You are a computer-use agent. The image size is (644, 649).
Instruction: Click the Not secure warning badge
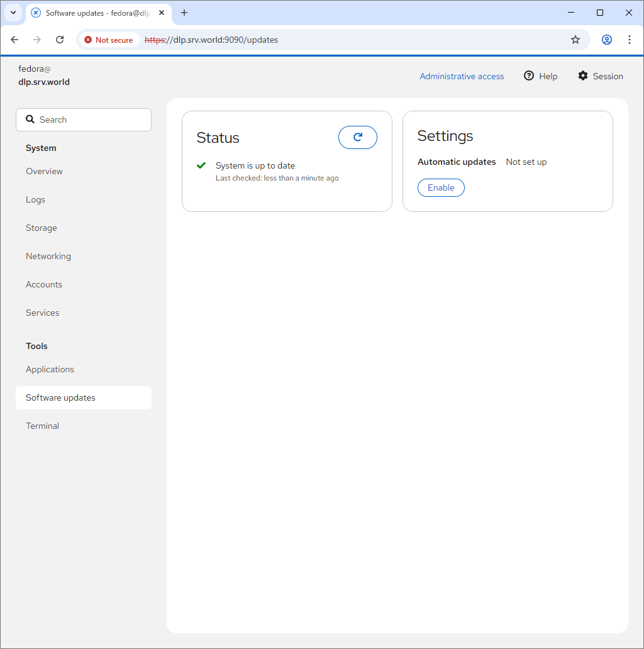(x=109, y=40)
